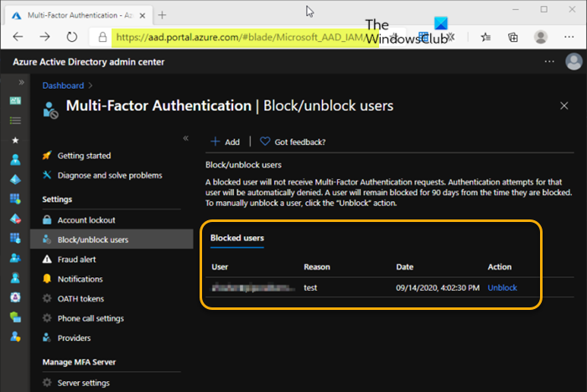
Task: Refresh the page with reload icon
Action: pyautogui.click(x=72, y=37)
